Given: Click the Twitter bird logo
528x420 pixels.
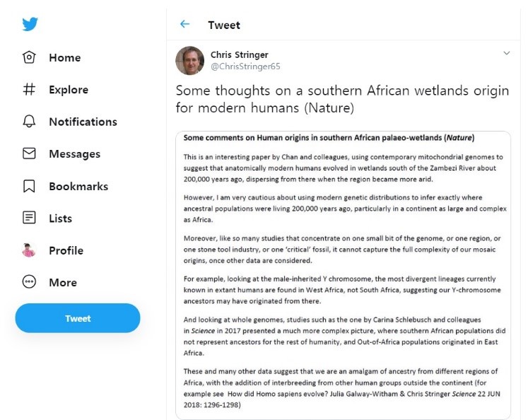Looking at the screenshot, I should 30,24.
